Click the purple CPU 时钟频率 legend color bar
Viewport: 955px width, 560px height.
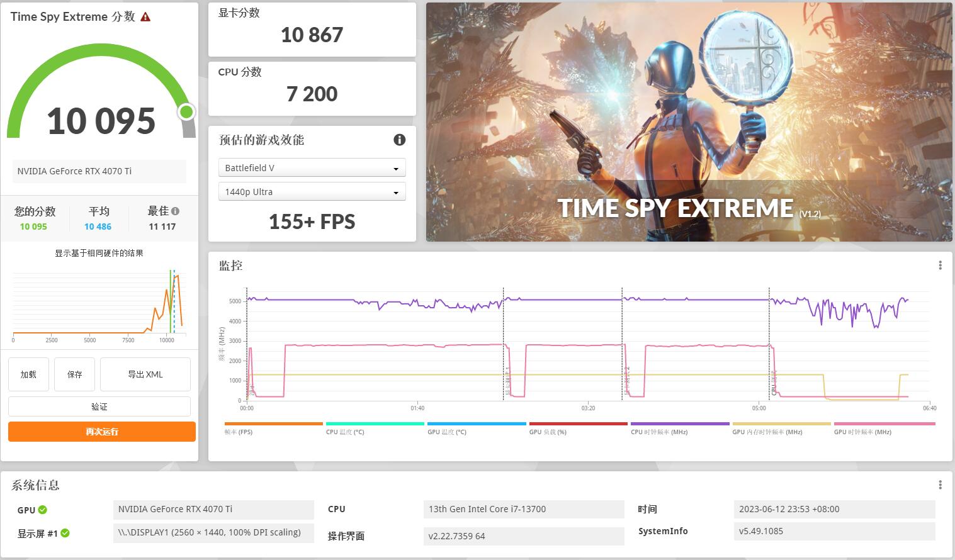(679, 424)
